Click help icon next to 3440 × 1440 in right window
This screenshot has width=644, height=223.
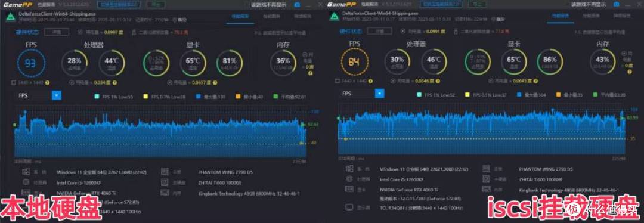(x=371, y=81)
